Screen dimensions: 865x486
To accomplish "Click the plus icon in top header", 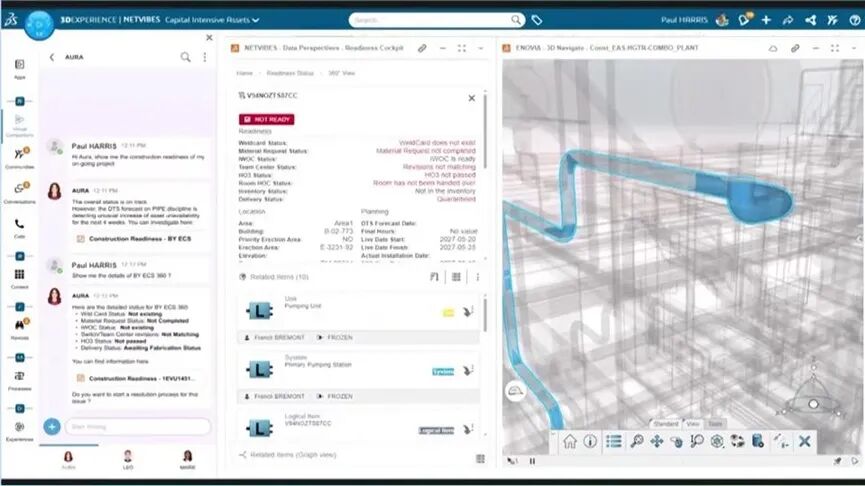I will [766, 20].
